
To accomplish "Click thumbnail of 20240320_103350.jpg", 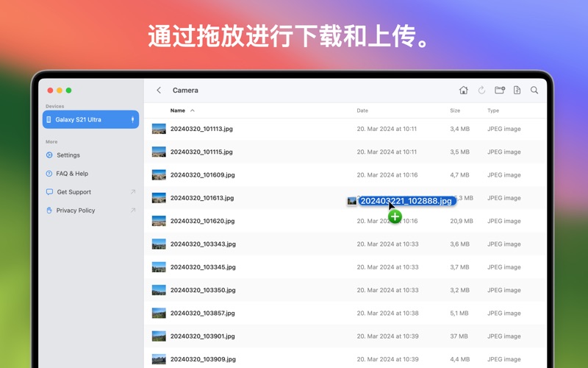I will [x=159, y=290].
